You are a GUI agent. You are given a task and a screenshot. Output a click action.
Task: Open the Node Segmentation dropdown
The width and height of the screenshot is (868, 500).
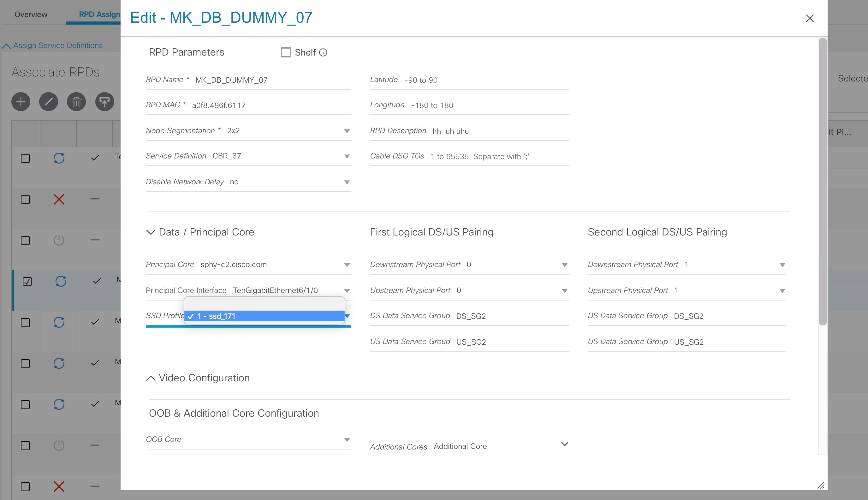click(347, 131)
